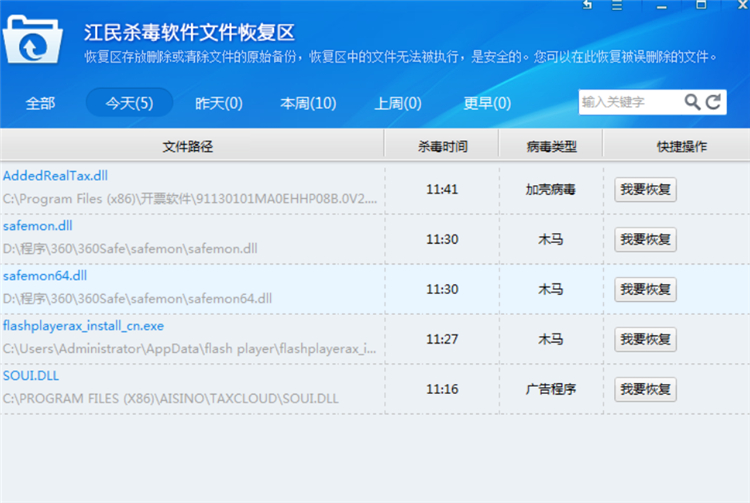
Task: Click the back arrow icon in title bar
Action: [x=586, y=6]
